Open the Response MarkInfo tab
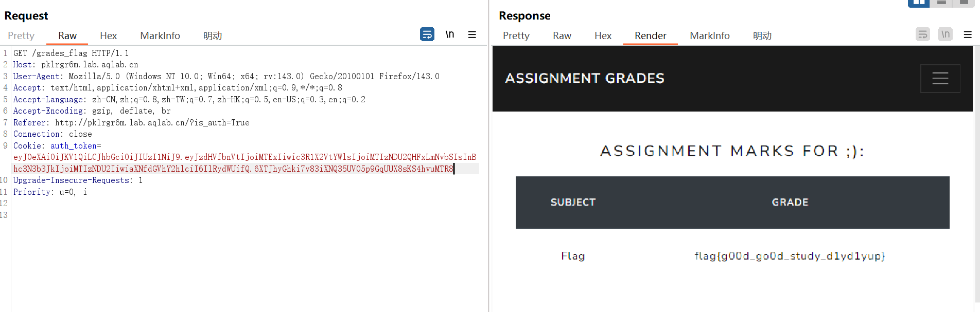This screenshot has width=980, height=312. coord(710,35)
